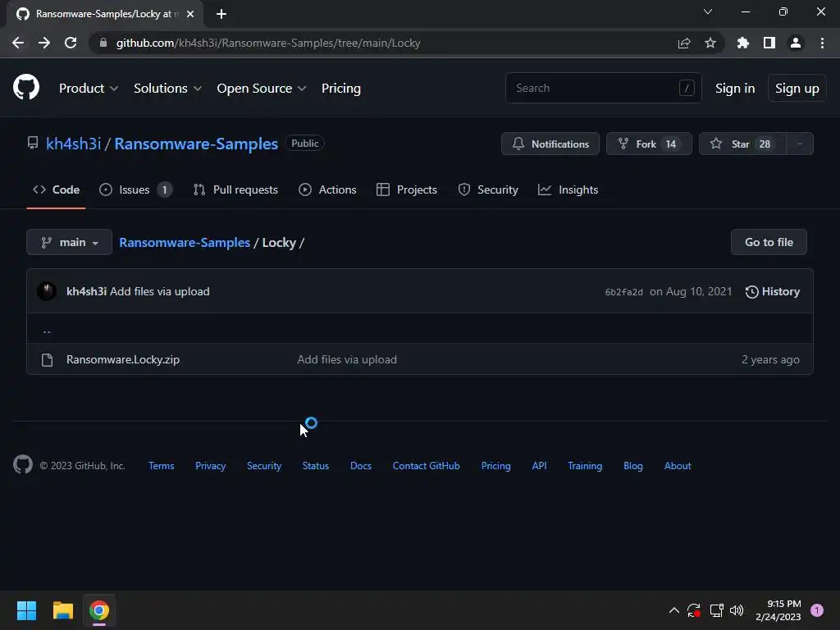Open the Terms footer link
Image resolution: width=840 pixels, height=630 pixels.
pyautogui.click(x=162, y=466)
